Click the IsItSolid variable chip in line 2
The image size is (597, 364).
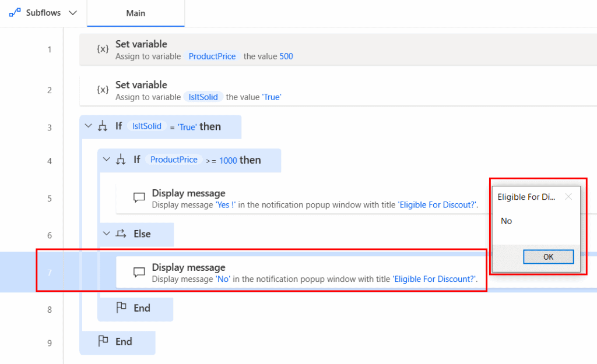click(x=203, y=97)
